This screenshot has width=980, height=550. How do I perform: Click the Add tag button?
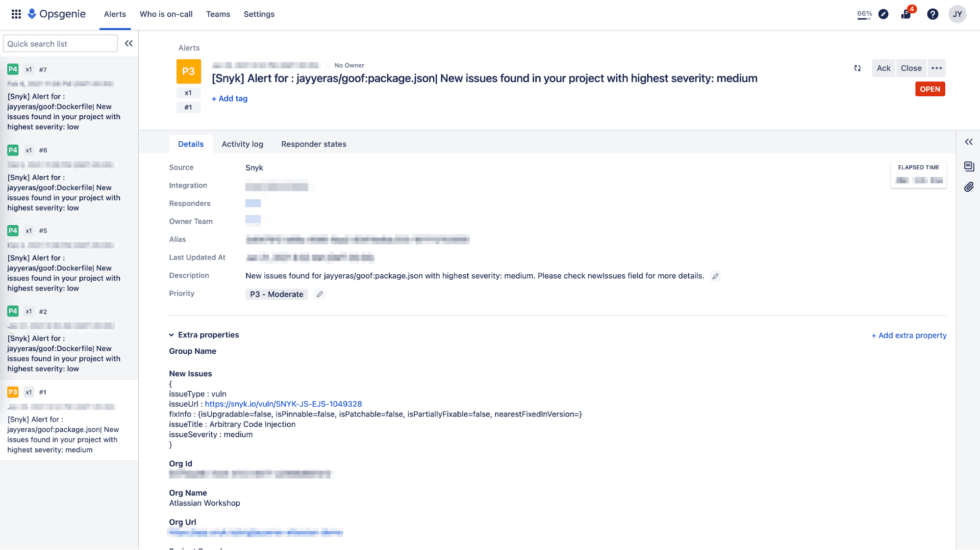[x=229, y=99]
